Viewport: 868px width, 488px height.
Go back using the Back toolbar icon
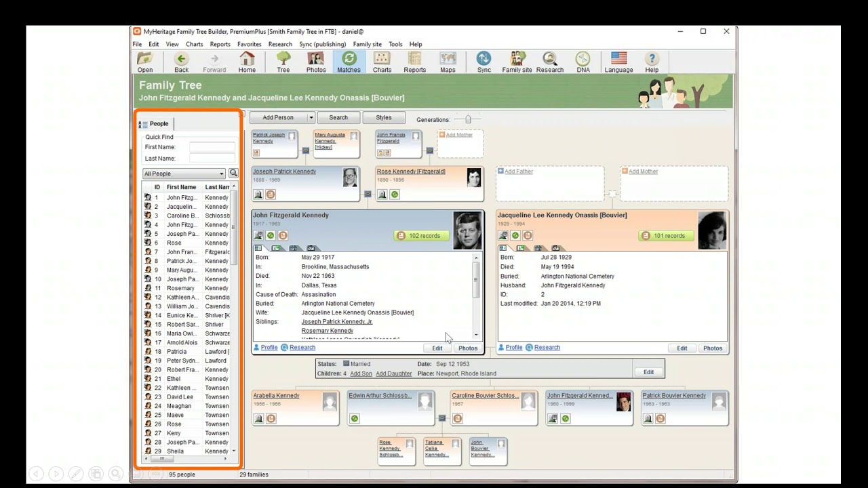[181, 62]
